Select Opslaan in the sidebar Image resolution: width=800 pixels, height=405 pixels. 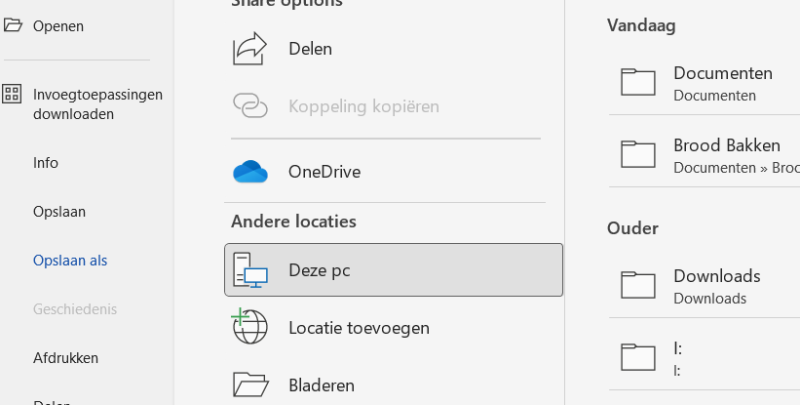coord(59,212)
